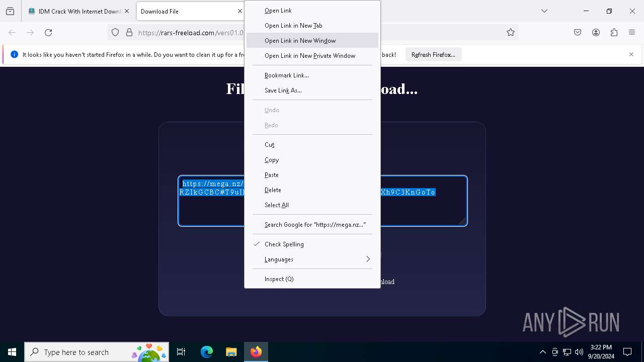Open the Firefox account icon

[596, 33]
